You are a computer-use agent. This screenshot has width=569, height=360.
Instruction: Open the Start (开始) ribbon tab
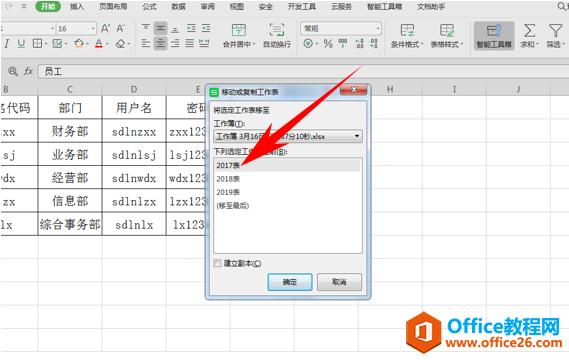pos(48,7)
